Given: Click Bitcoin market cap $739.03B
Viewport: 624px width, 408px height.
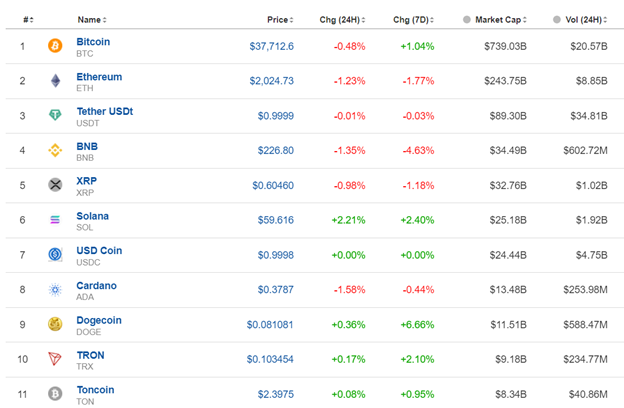Looking at the screenshot, I should (x=505, y=46).
